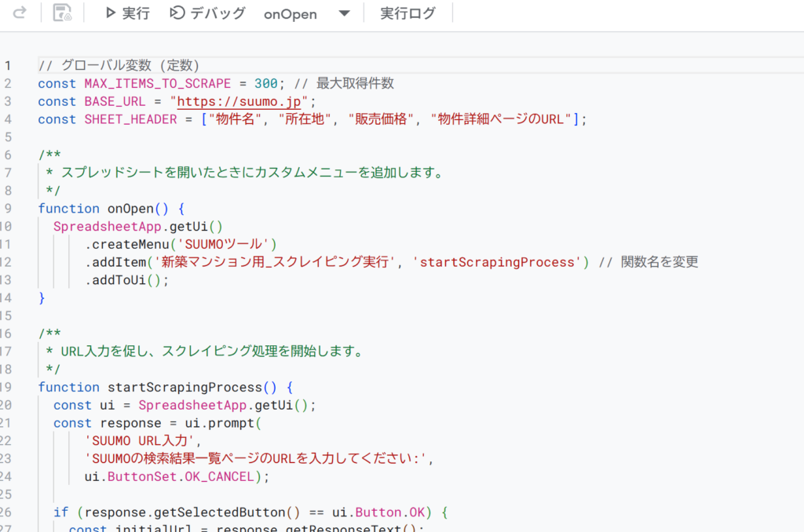Click line number 1 in the gutter
Image resolution: width=804 pixels, height=532 pixels.
click(x=8, y=66)
